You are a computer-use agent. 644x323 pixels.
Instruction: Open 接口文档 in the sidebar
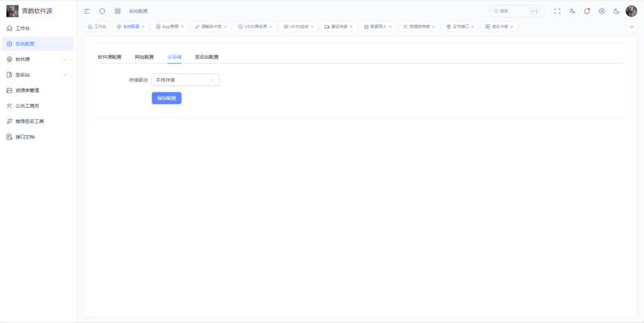coord(38,137)
